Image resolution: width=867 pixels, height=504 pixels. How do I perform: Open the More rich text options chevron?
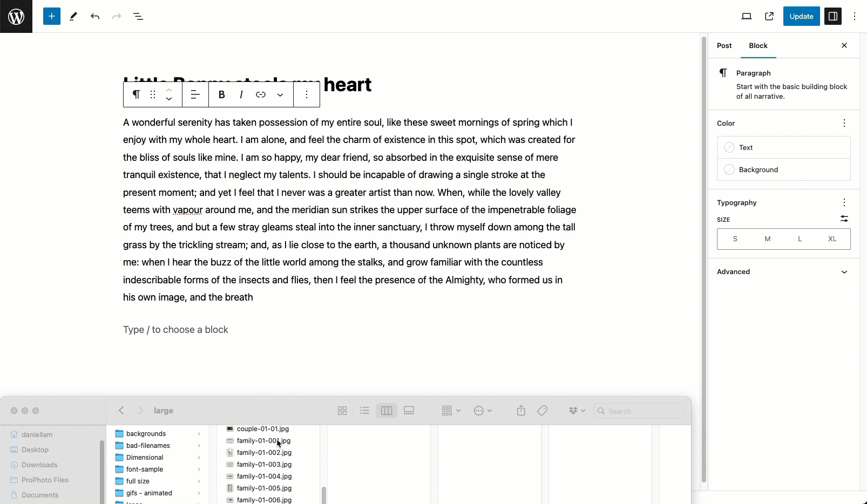coord(280,94)
